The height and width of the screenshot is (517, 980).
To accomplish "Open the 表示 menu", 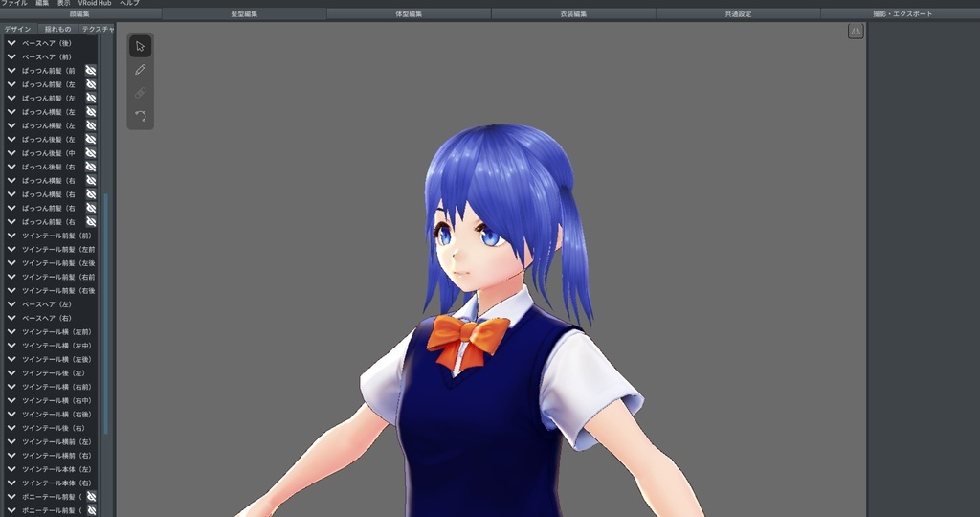I will 64,3.
